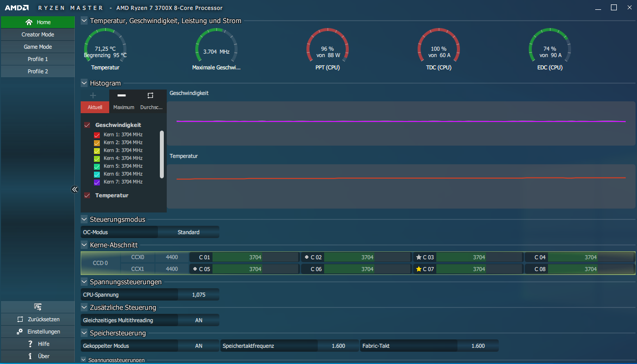The width and height of the screenshot is (637, 364).
Task: Click core C 08 speed bar
Action: pyautogui.click(x=591, y=269)
